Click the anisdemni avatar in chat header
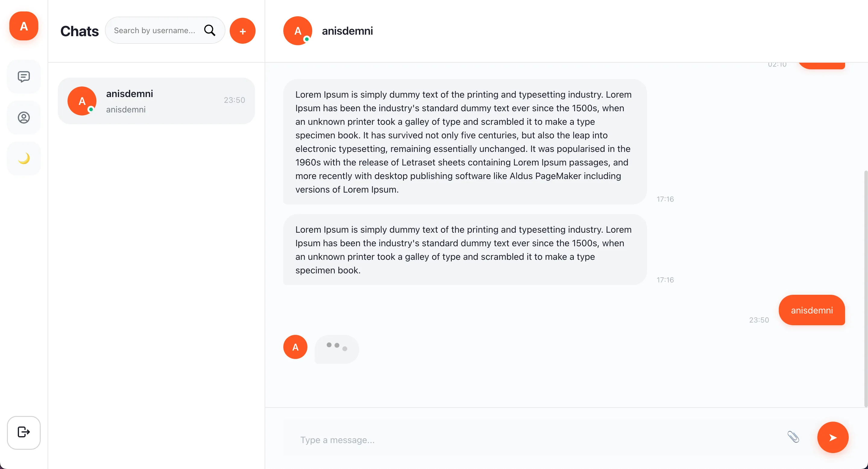Screen dimensions: 868x469 pos(297,31)
